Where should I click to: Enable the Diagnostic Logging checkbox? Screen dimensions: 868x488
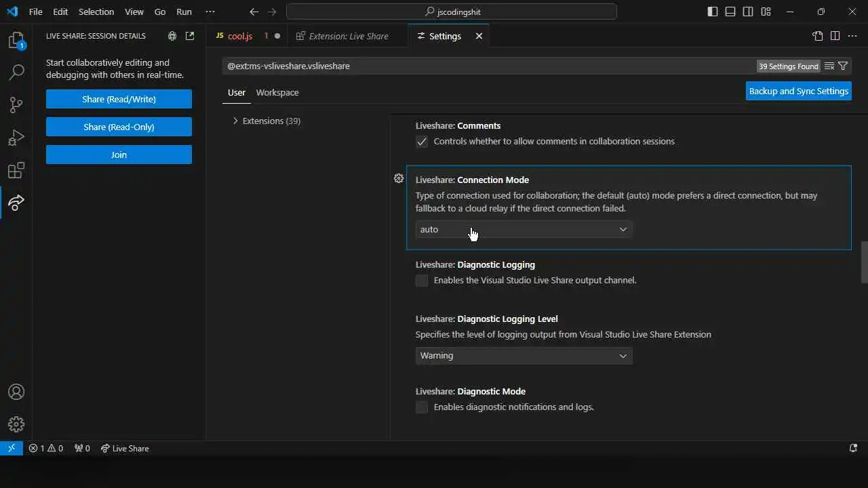click(422, 280)
